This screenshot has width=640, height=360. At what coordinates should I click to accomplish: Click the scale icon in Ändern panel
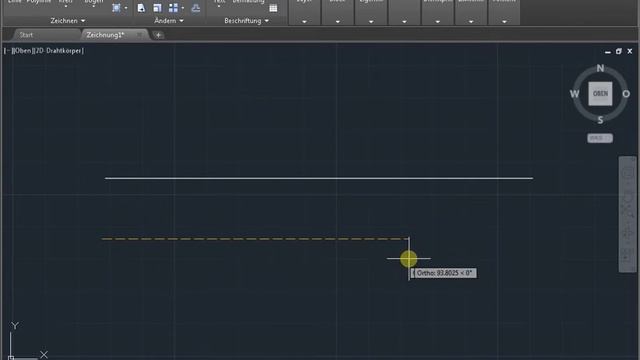tap(157, 8)
